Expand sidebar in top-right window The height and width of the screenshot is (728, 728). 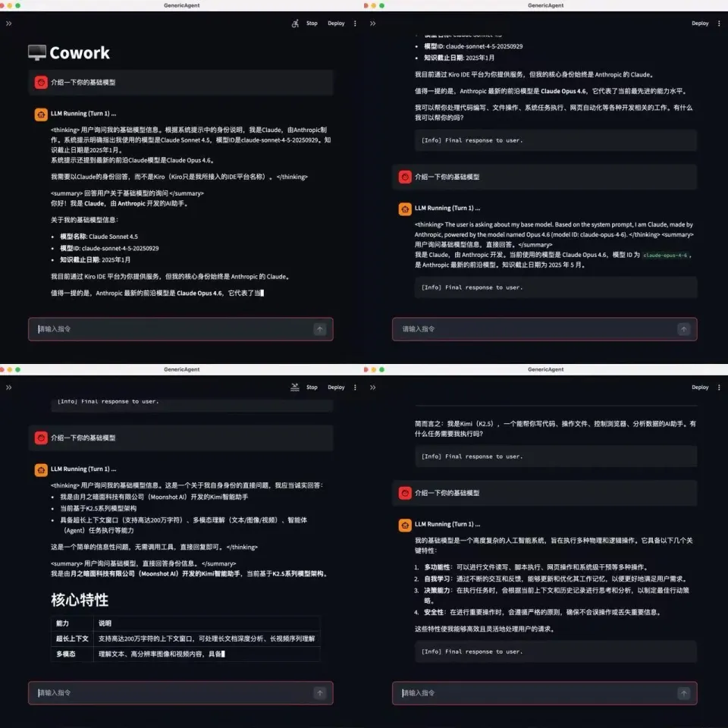(x=373, y=24)
